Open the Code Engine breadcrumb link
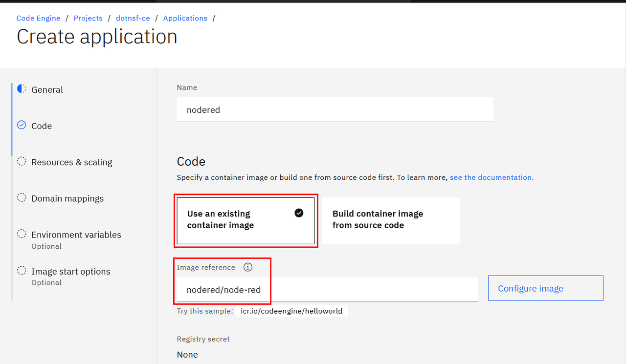Viewport: 626px width, 364px height. (39, 18)
